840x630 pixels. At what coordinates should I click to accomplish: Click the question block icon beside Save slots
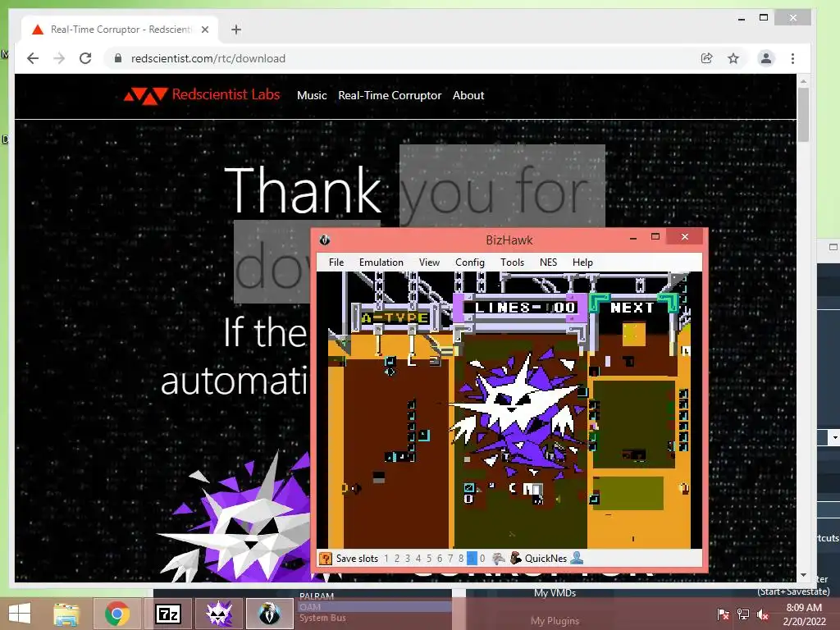(325, 558)
